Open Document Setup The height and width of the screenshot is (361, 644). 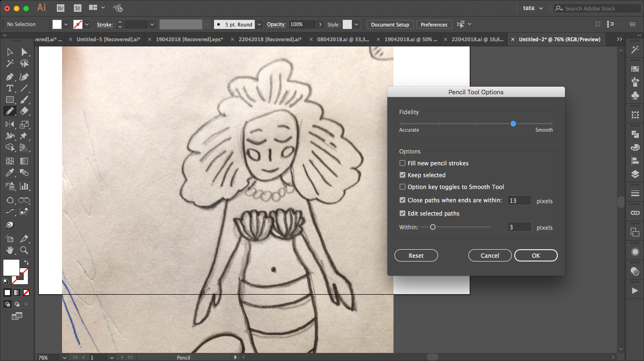390,24
